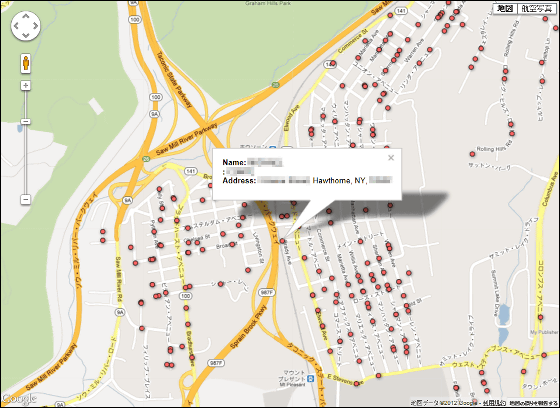Image resolution: width=560 pixels, height=408 pixels.
Task: Switch to the 地図 map view
Action: coord(505,8)
